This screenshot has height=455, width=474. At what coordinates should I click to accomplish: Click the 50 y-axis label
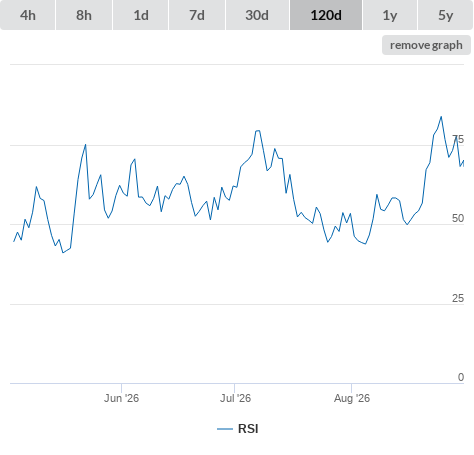coord(458,218)
